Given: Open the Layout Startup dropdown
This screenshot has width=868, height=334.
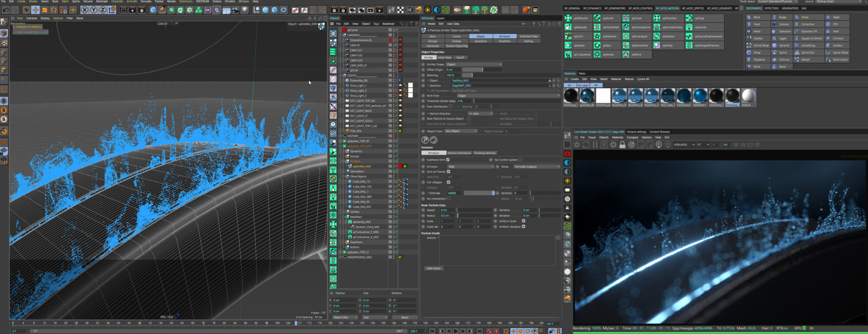Looking at the screenshot, I should pyautogui.click(x=839, y=1).
